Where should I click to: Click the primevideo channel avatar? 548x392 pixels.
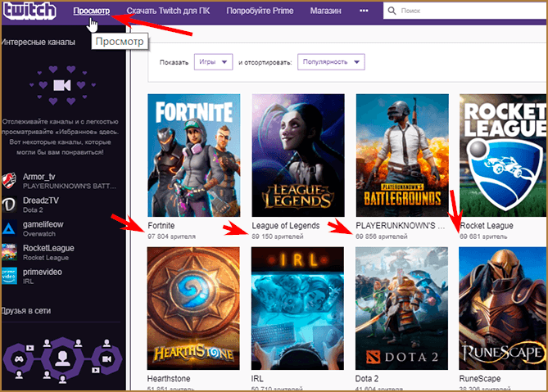9,276
